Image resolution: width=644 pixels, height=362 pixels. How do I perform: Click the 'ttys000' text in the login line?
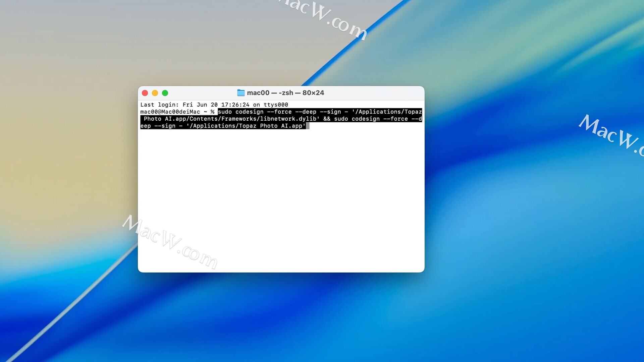click(276, 105)
